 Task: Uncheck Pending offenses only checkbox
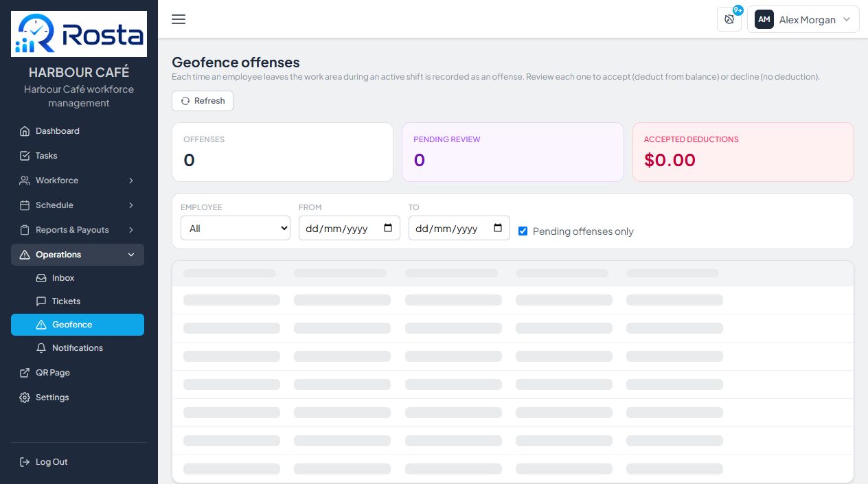tap(523, 231)
